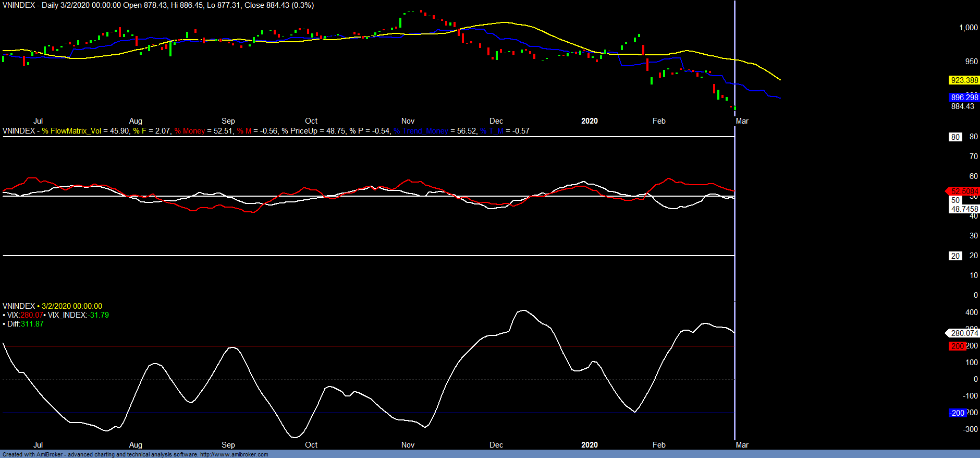Click the white 48.7458 value label
This screenshot has width=980, height=458.
(964, 209)
